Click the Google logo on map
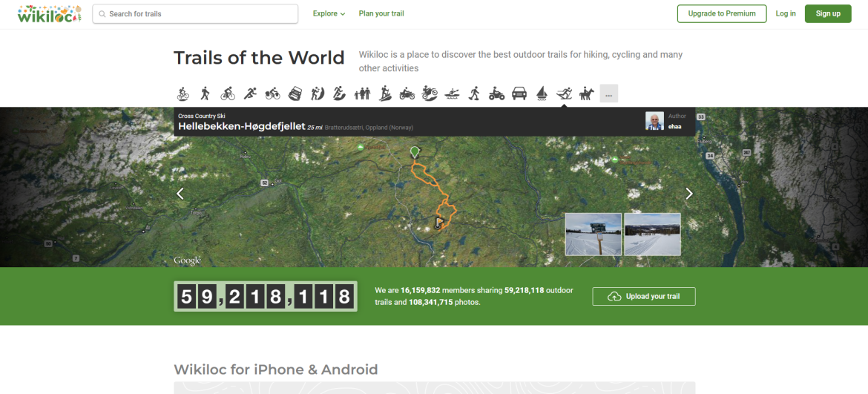Screen dimensions: 868x394 coord(188,260)
